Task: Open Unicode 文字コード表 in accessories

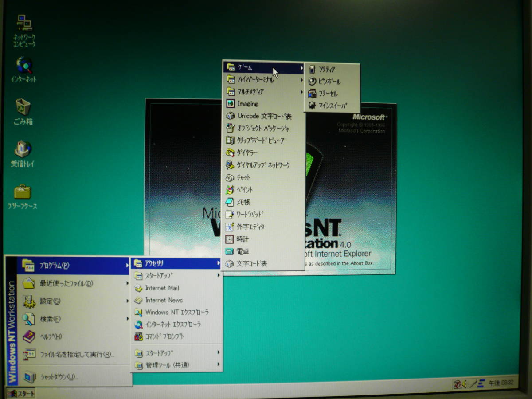Action: (264, 116)
